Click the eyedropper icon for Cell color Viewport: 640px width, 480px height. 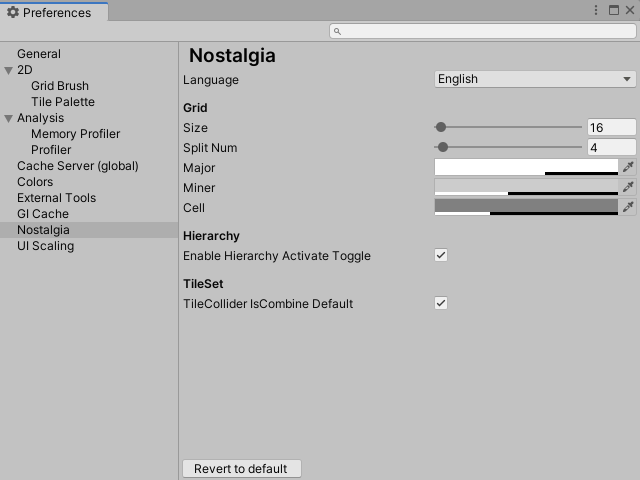pos(628,207)
